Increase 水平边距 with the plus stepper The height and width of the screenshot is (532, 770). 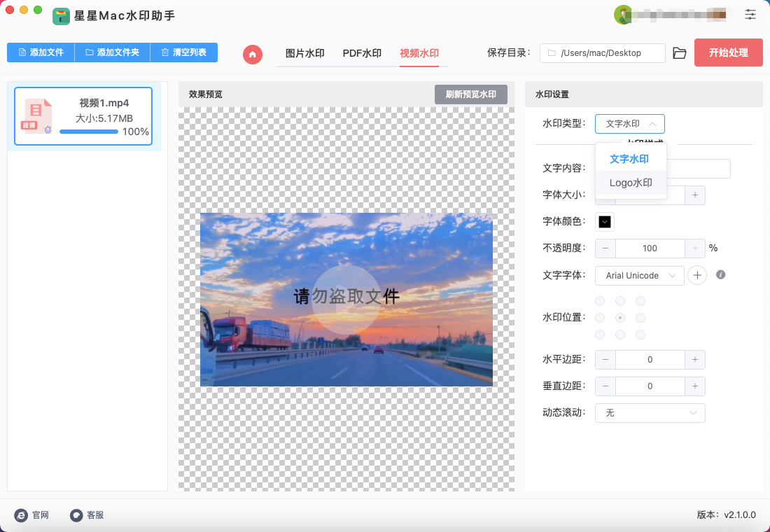(694, 360)
